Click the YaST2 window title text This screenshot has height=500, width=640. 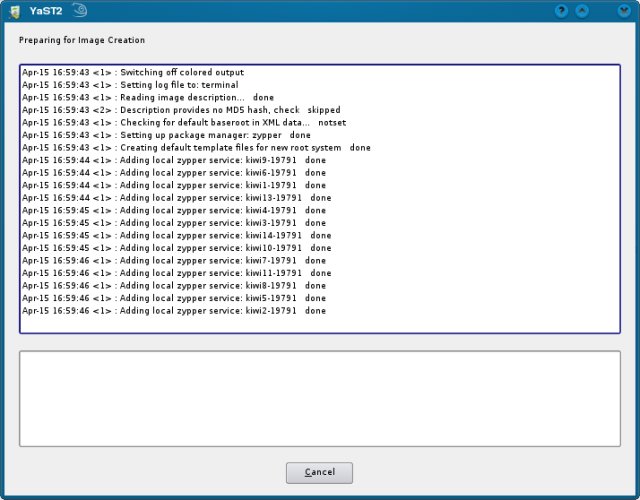point(47,11)
